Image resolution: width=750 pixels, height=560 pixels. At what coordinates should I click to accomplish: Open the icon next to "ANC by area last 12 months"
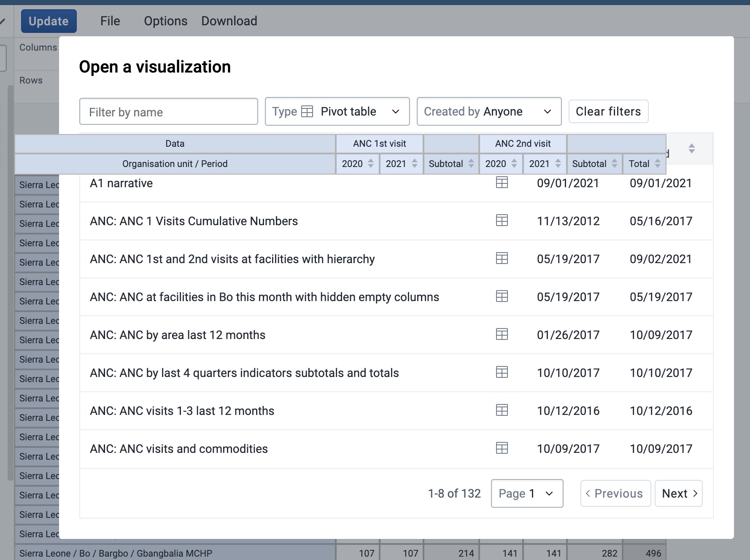pos(502,334)
